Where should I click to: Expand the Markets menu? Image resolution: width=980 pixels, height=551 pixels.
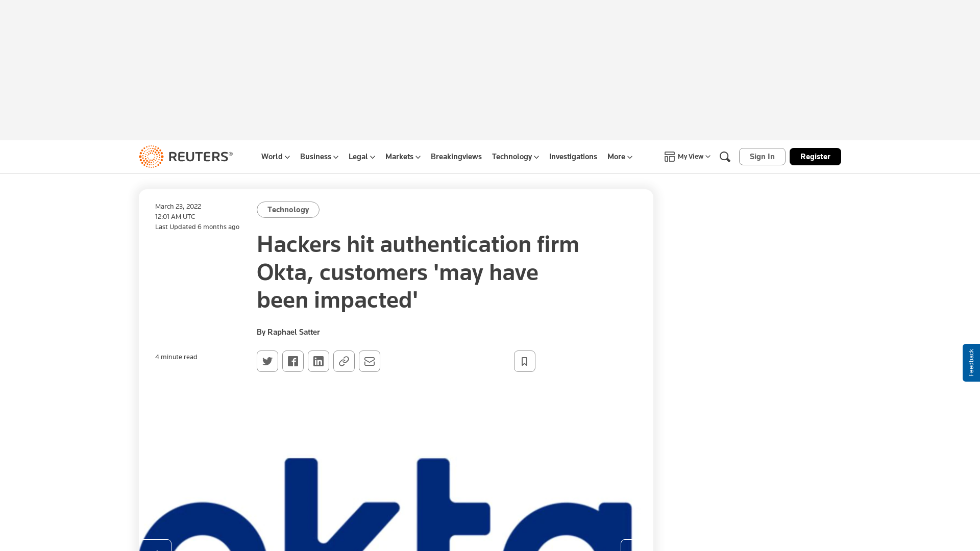pyautogui.click(x=403, y=157)
